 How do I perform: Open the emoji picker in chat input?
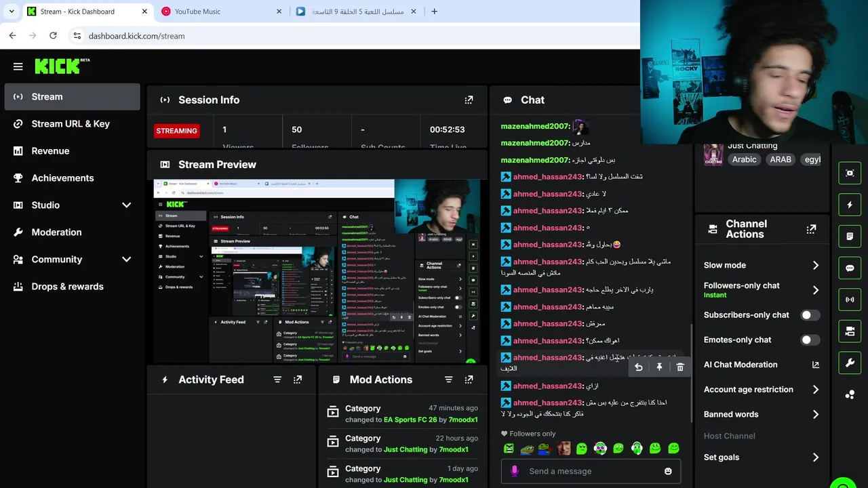tap(668, 471)
